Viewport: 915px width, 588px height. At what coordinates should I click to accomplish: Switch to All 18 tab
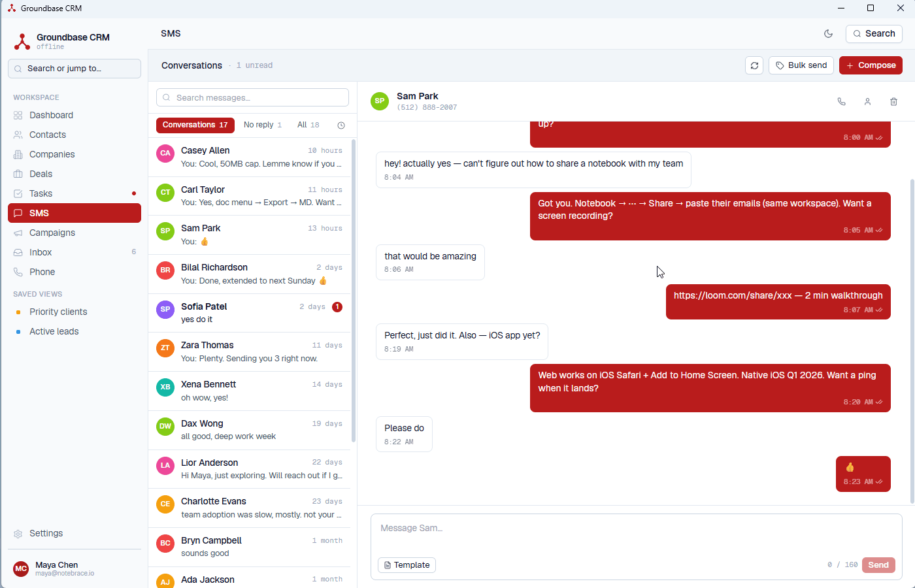click(308, 125)
